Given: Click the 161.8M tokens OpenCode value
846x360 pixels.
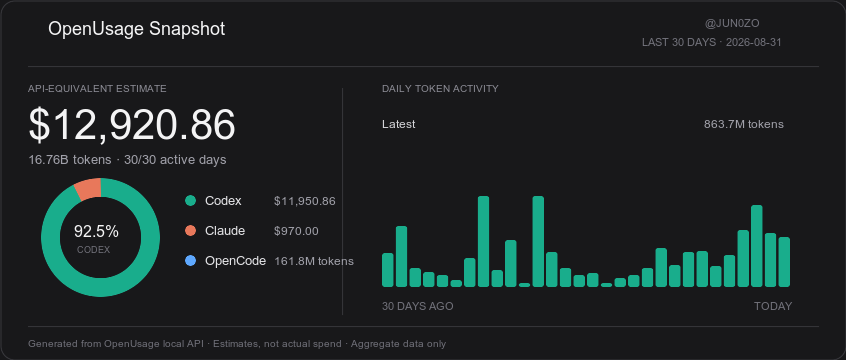Looking at the screenshot, I should tap(314, 261).
